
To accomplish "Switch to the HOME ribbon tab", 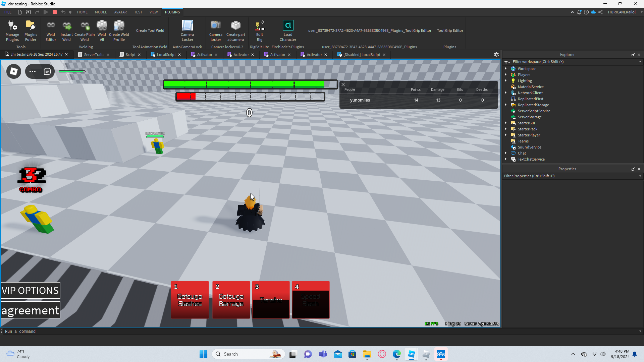I will tap(82, 12).
